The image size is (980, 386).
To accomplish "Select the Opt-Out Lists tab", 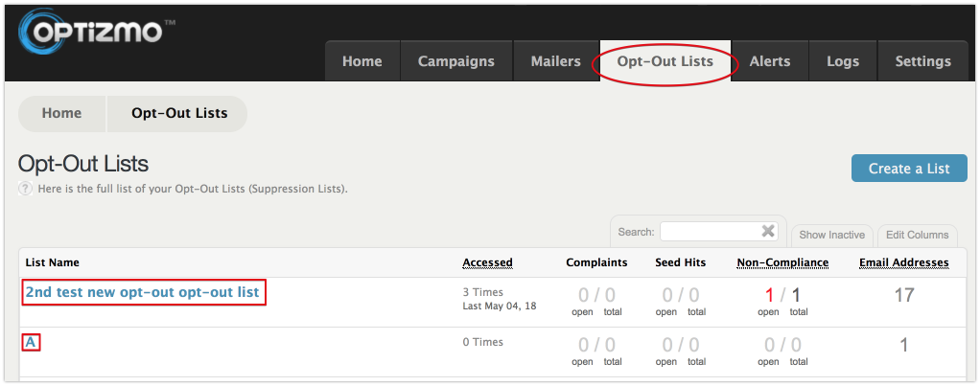I will [665, 61].
